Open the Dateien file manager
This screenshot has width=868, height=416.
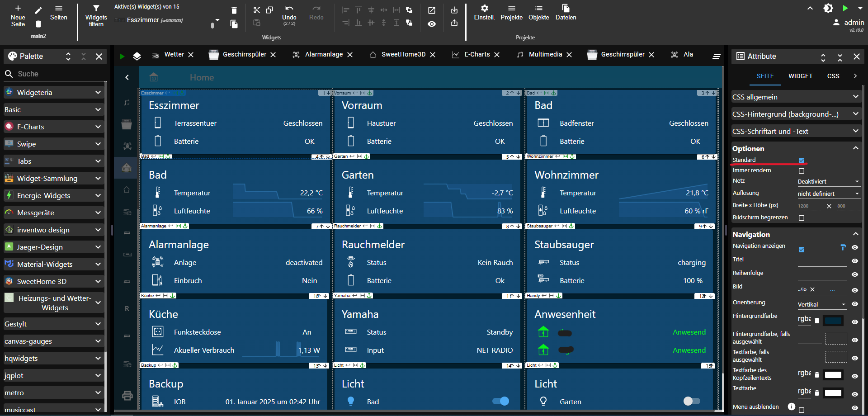click(x=566, y=13)
